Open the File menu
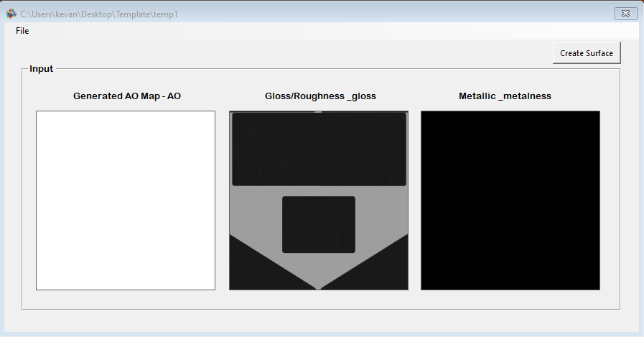This screenshot has height=337, width=644. [22, 31]
